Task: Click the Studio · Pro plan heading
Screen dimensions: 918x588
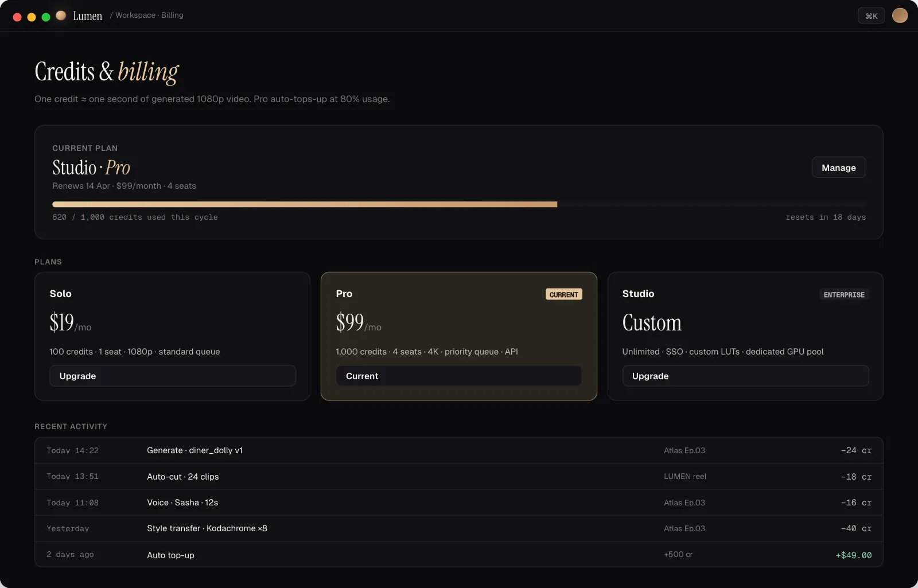Action: [x=91, y=168]
